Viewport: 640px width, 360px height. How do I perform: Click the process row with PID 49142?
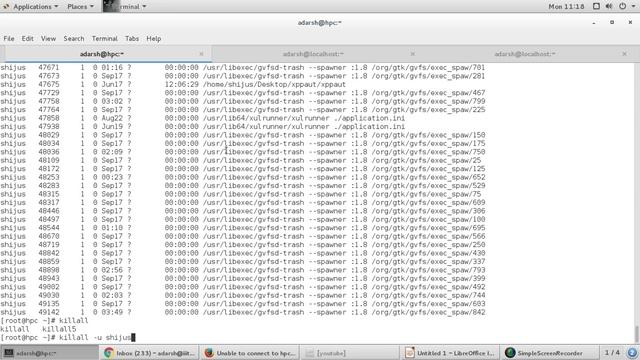click(243, 312)
